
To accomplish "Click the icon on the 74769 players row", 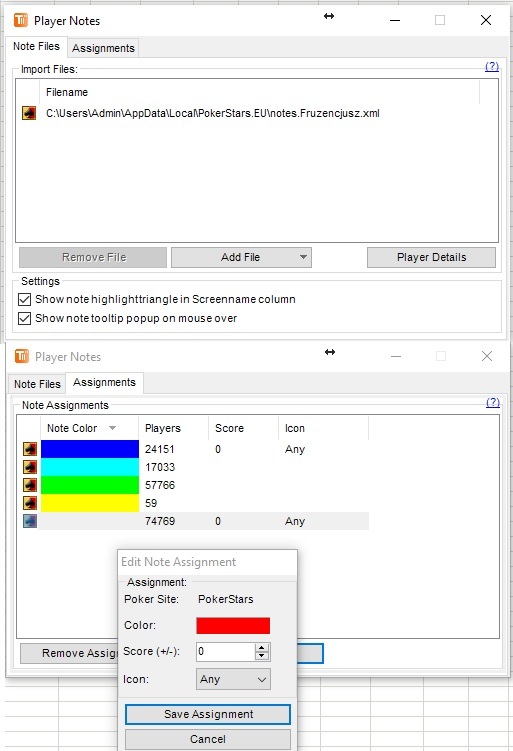I will click(30, 521).
